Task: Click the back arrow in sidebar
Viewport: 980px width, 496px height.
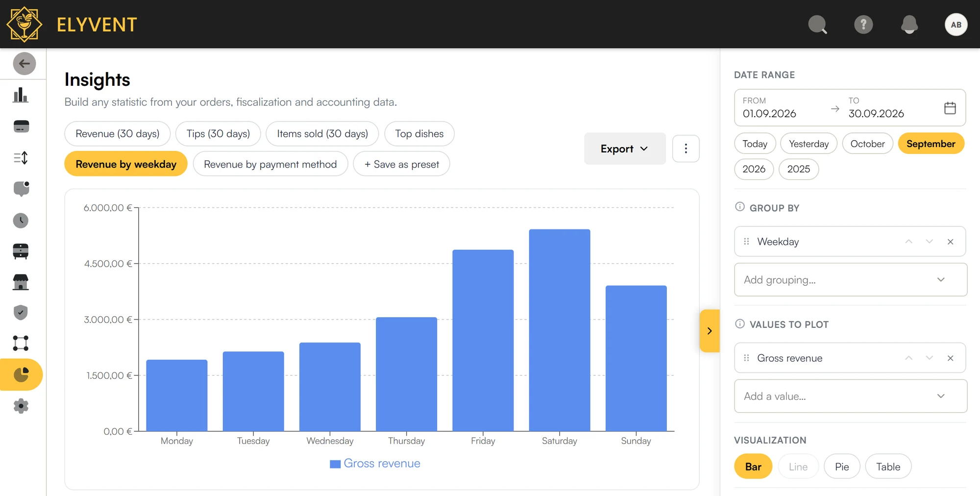Action: (24, 64)
